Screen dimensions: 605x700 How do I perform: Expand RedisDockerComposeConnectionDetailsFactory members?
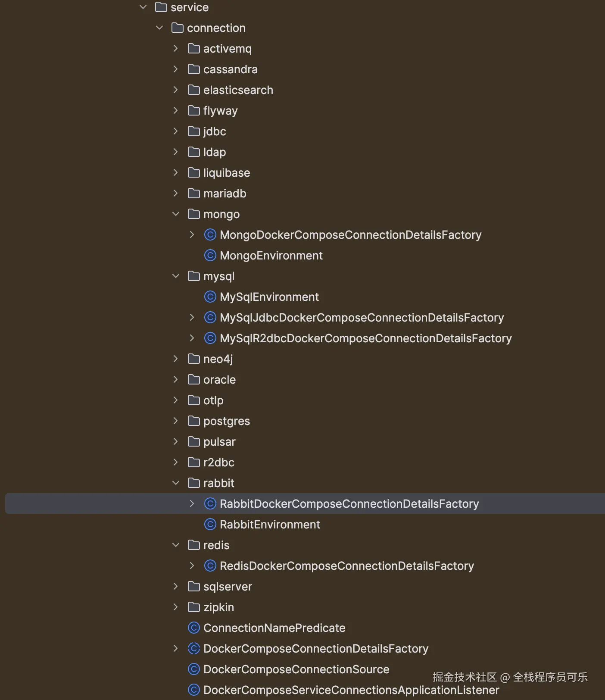point(192,566)
